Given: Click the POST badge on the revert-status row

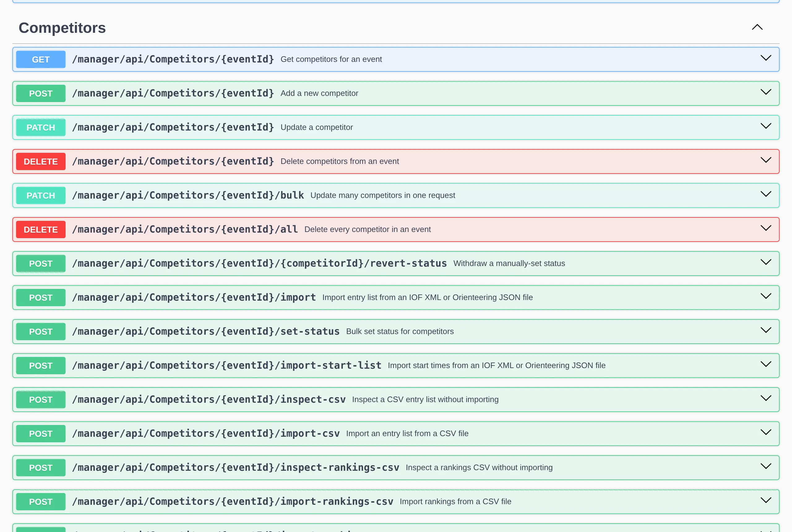Looking at the screenshot, I should pos(41,264).
